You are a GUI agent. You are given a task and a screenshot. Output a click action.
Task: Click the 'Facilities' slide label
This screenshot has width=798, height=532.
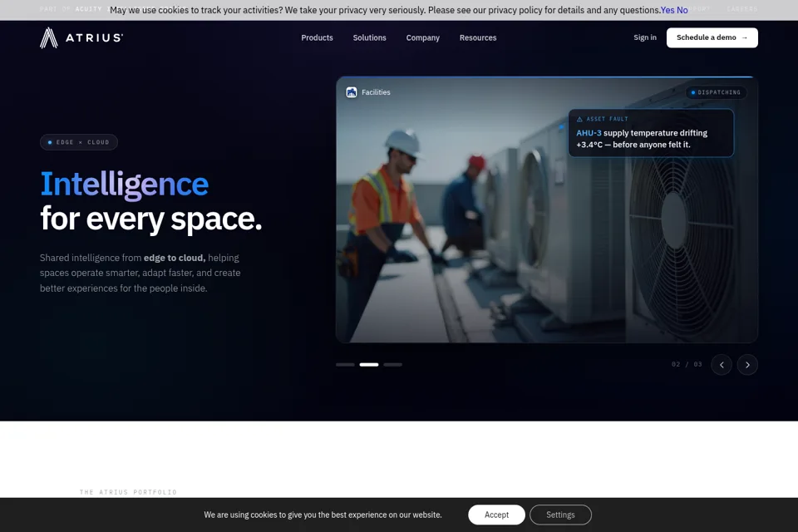376,92
